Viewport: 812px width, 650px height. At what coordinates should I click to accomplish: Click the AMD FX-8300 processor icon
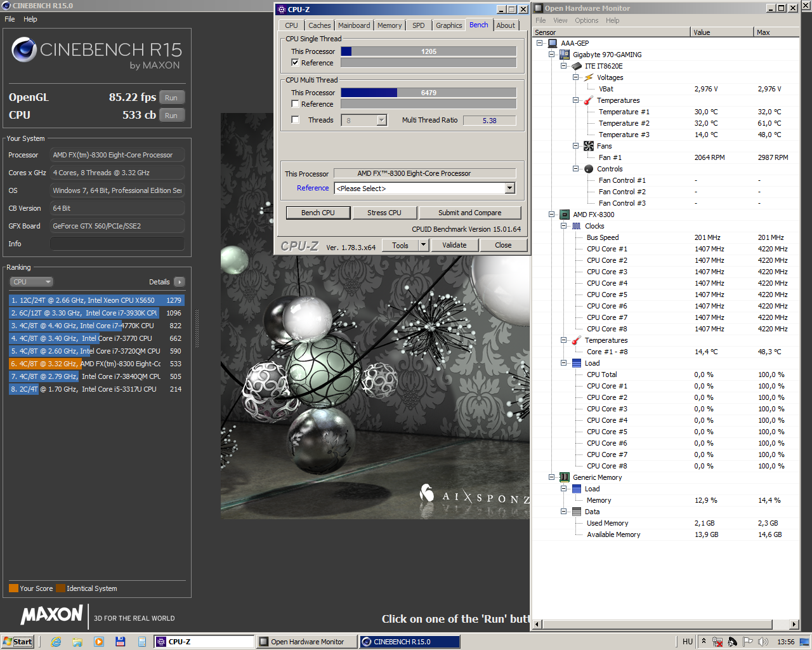pos(565,215)
